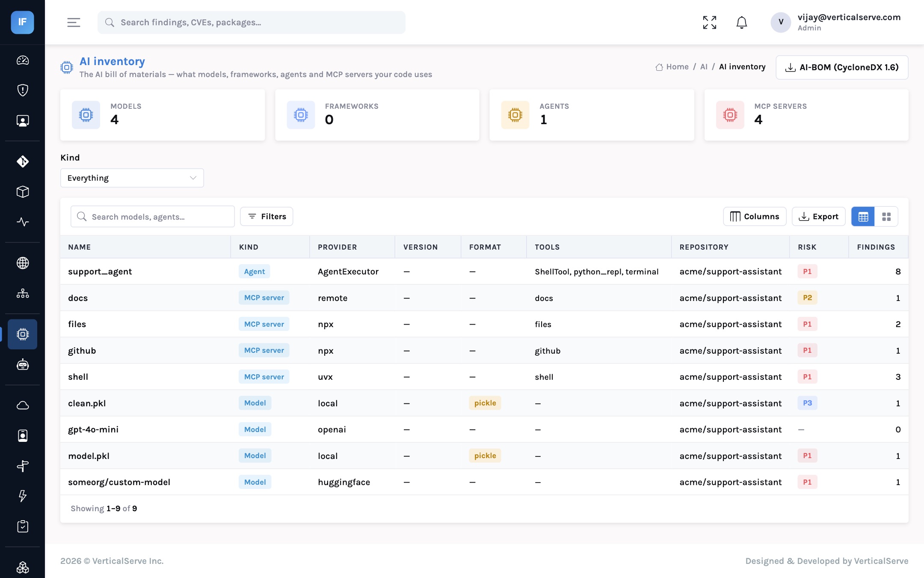
Task: Select the MCP SERVERS summary card
Action: [806, 115]
